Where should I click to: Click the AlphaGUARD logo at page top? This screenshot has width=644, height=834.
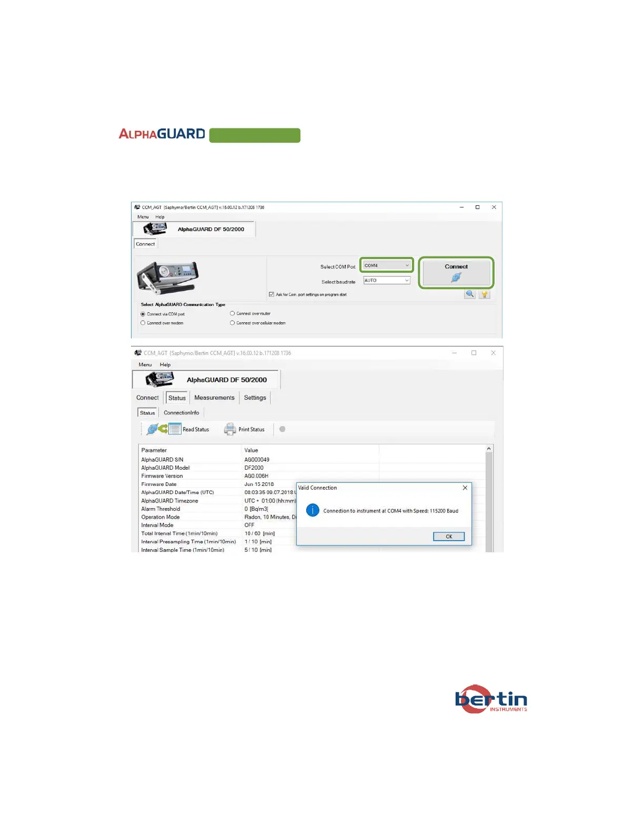(162, 134)
